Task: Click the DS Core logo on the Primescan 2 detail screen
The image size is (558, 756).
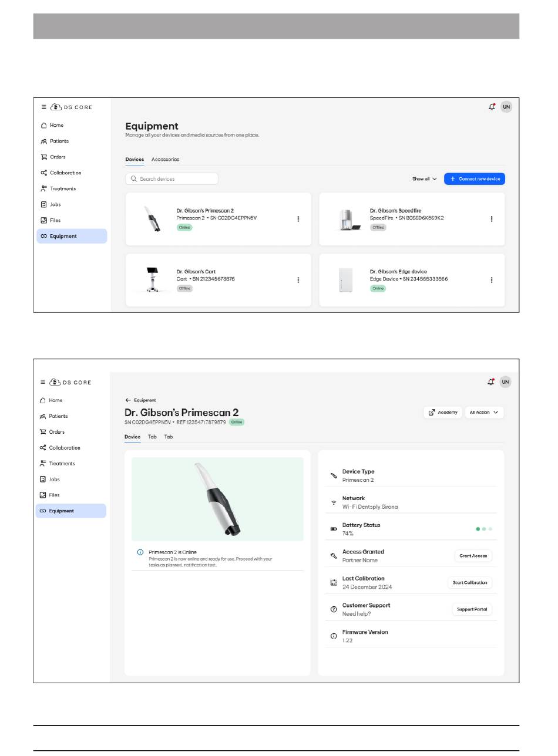Action: pyautogui.click(x=70, y=382)
